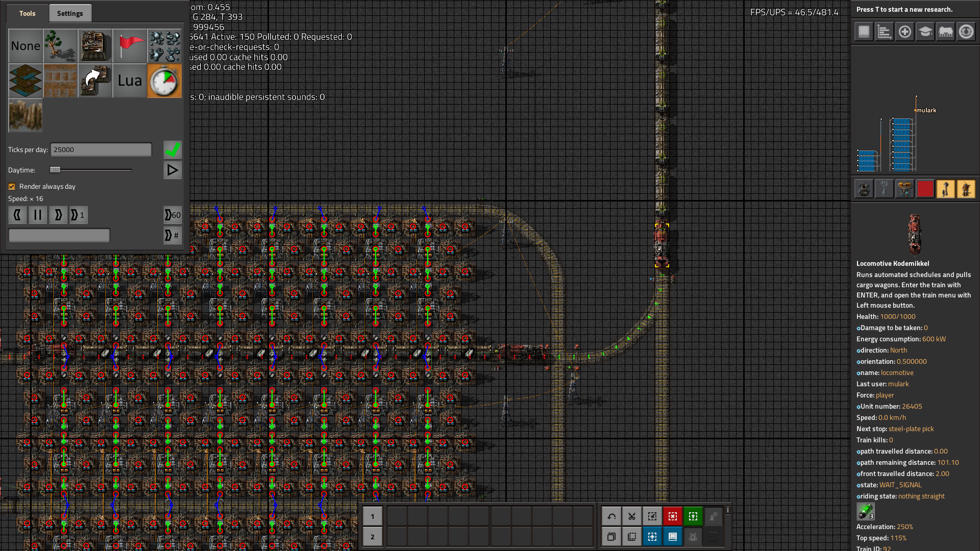
Task: Toggle turret range overlay on minimap
Action: [x=864, y=189]
